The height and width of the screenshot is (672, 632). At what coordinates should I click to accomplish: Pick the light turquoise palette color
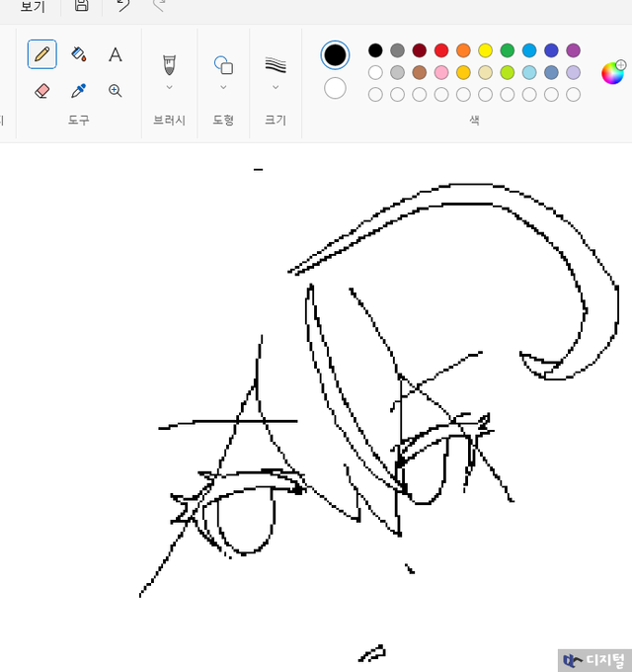pos(529,72)
